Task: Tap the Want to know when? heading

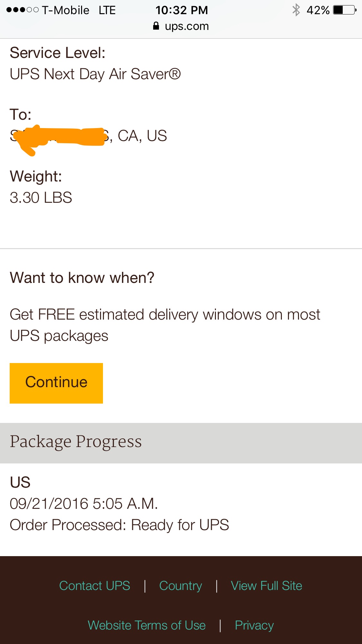Action: click(x=82, y=278)
